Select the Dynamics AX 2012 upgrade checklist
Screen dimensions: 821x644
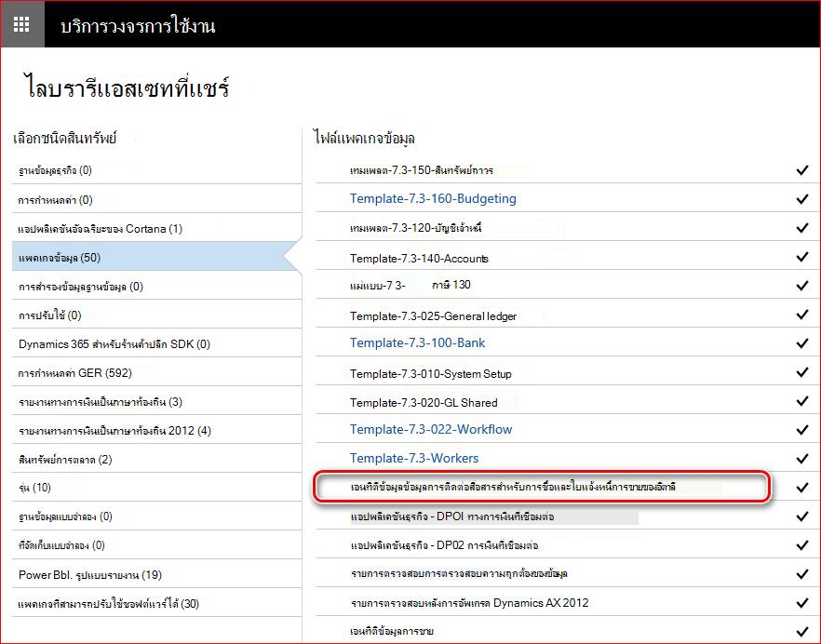coord(470,603)
